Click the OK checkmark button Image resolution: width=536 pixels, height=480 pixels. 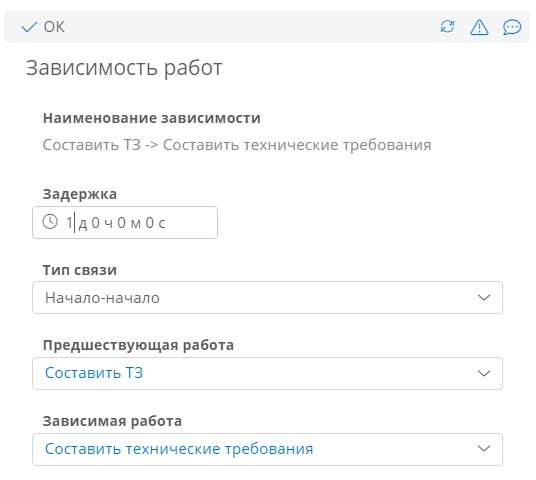pyautogui.click(x=43, y=27)
